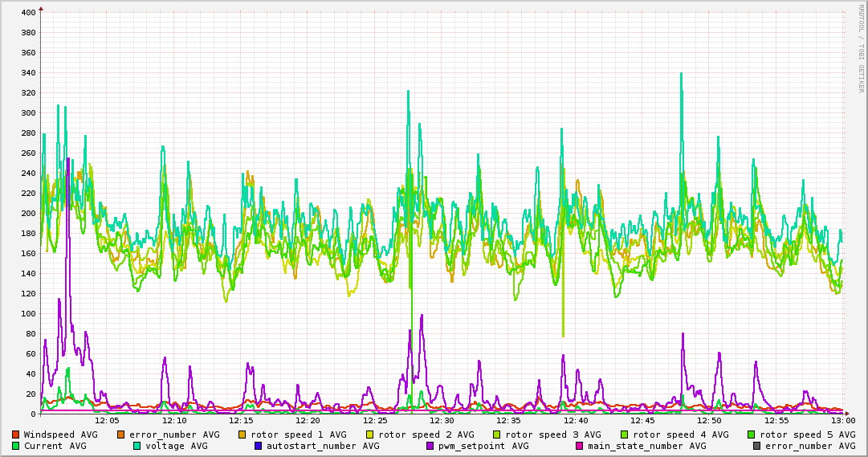Click the dark gray error_number AVG swatch

tap(757, 446)
